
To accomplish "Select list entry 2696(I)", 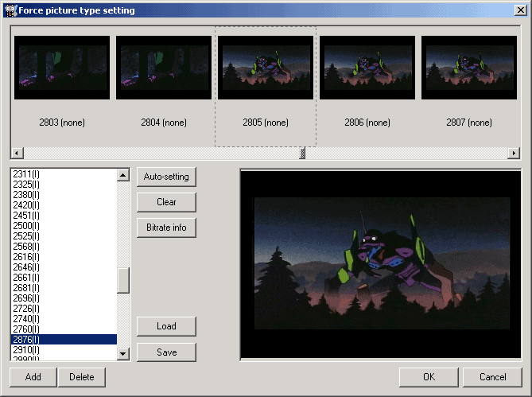I will [x=64, y=298].
